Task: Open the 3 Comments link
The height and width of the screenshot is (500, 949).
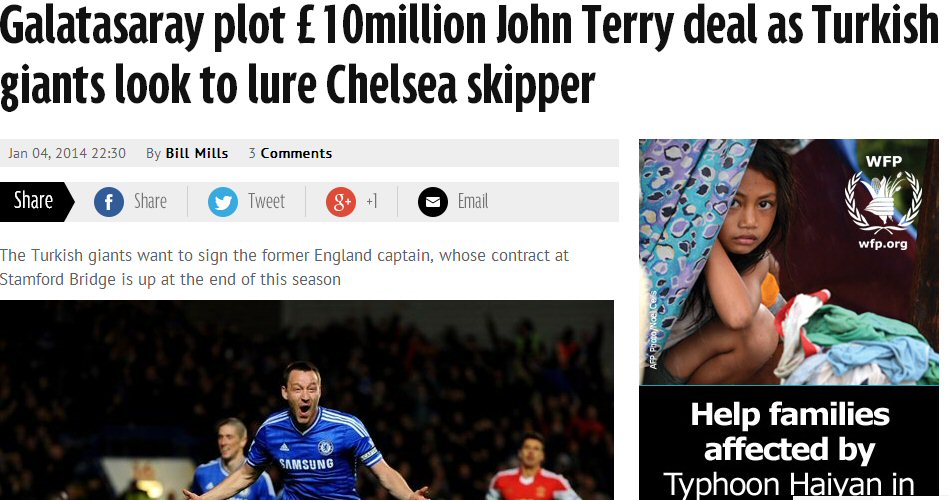Action: [x=290, y=153]
